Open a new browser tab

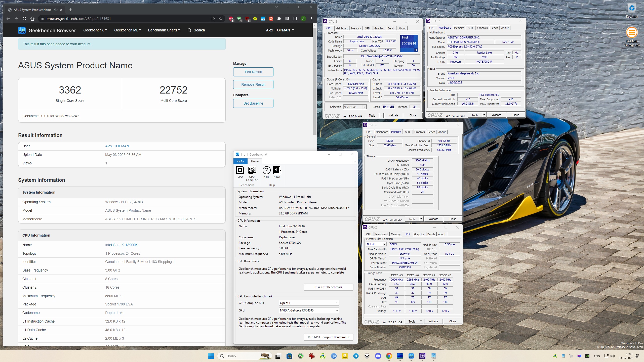click(x=71, y=10)
